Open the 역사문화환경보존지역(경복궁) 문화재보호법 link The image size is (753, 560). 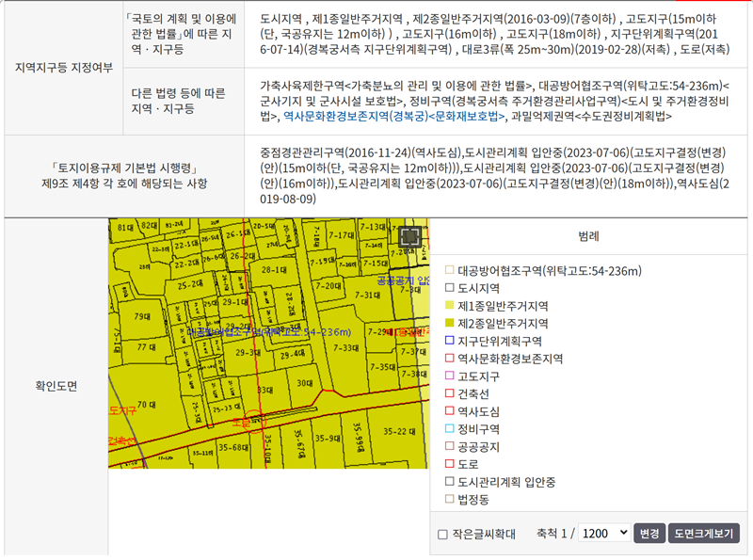[394, 116]
